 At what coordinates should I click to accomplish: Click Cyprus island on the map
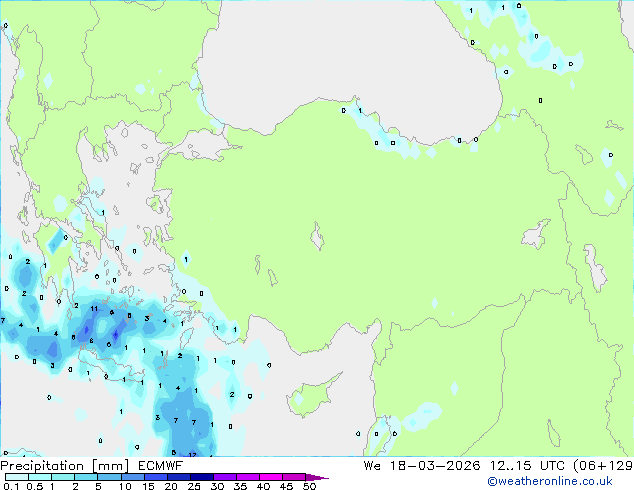pyautogui.click(x=312, y=397)
